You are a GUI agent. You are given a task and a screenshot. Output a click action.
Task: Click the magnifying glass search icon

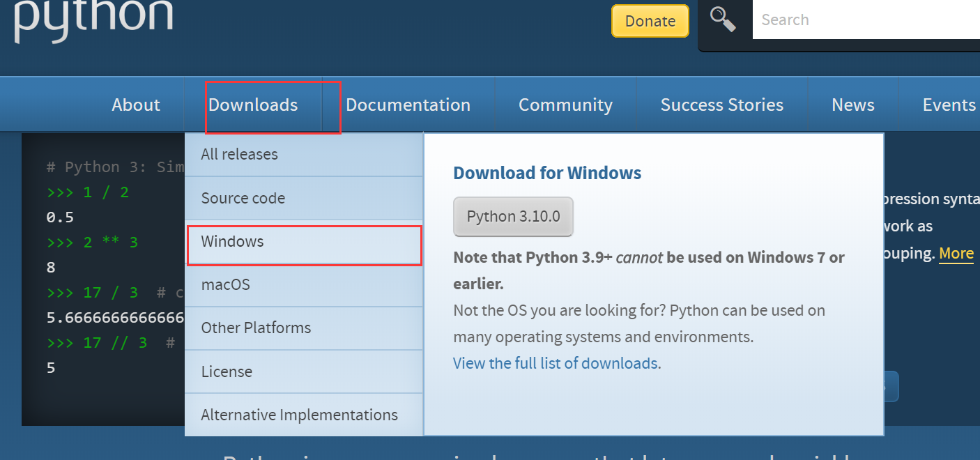pos(723,20)
